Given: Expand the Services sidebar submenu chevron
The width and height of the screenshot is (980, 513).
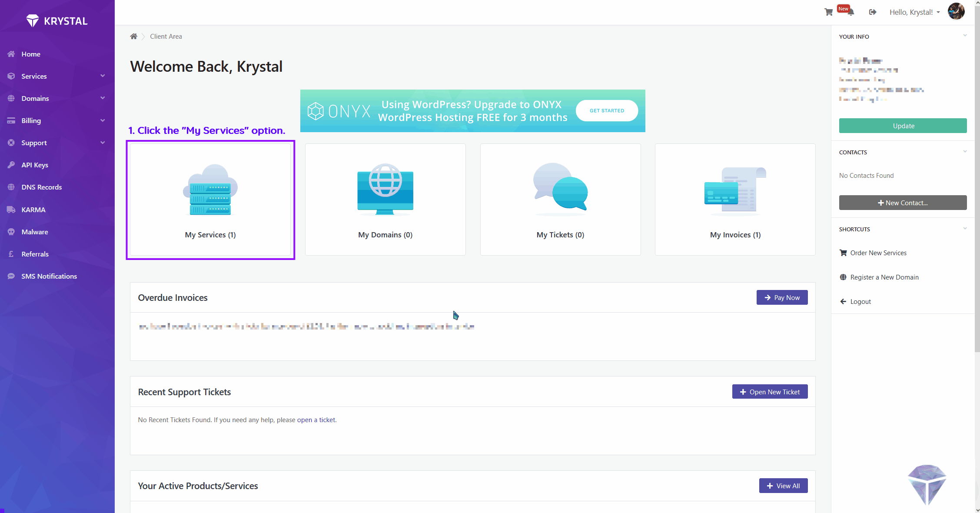Looking at the screenshot, I should click(103, 76).
